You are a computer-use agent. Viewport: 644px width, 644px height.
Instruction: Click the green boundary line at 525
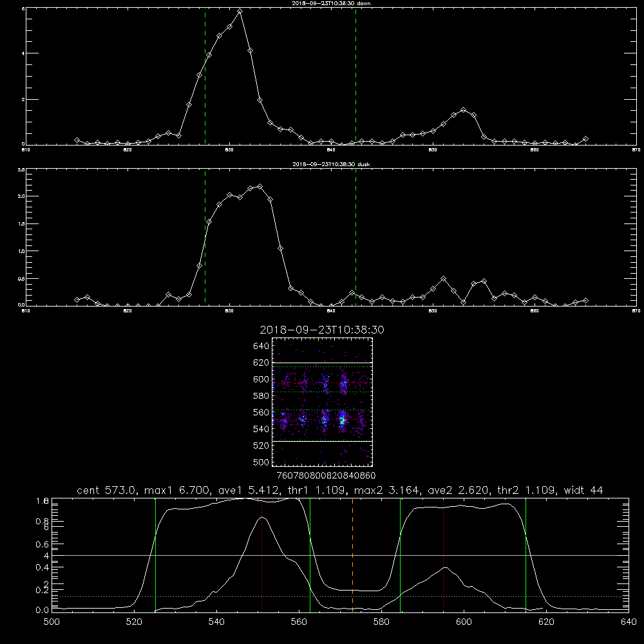(x=155, y=555)
